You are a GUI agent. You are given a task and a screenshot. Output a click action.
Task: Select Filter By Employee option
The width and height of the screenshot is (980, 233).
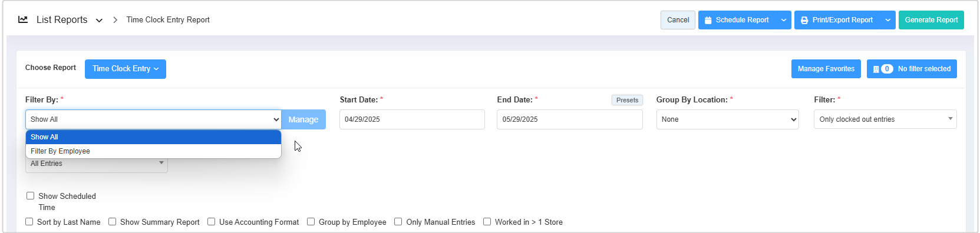pyautogui.click(x=153, y=151)
